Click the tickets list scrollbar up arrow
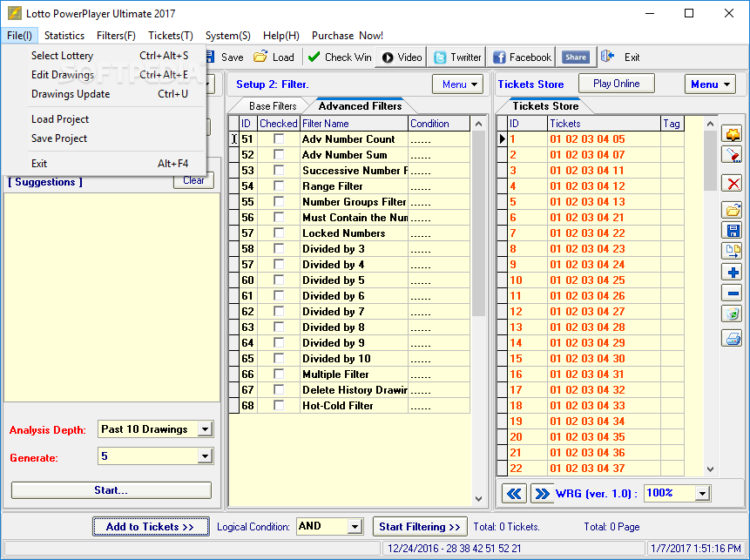Screen dimensions: 750x560 pos(710,124)
